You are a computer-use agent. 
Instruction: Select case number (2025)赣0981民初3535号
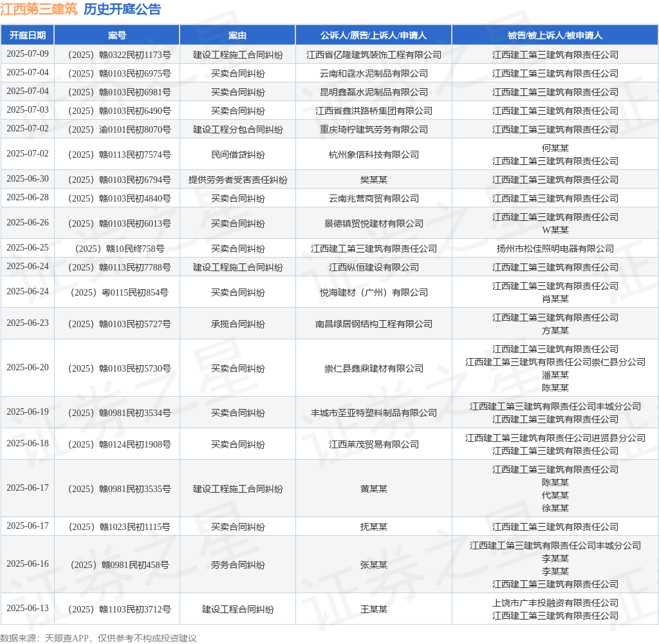119,489
